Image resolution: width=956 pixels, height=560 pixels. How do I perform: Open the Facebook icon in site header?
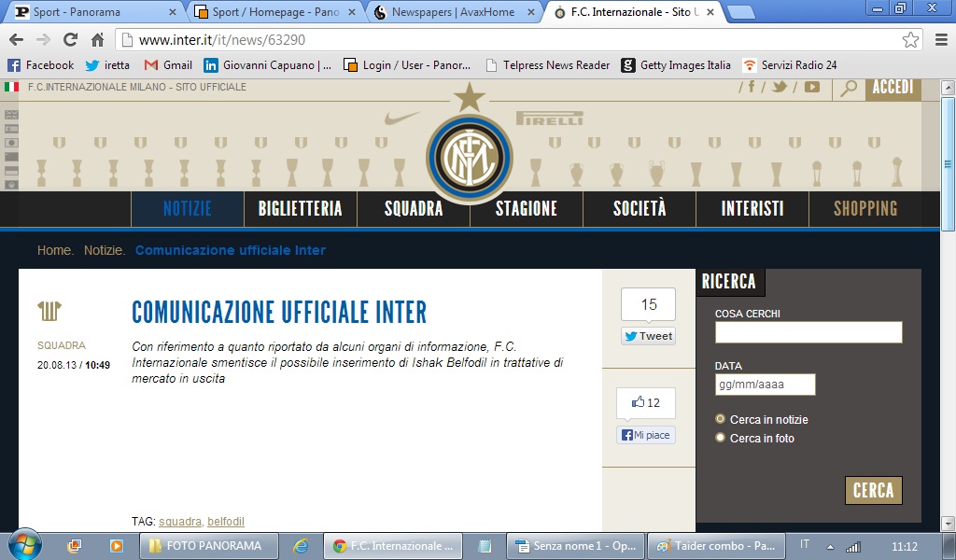752,87
